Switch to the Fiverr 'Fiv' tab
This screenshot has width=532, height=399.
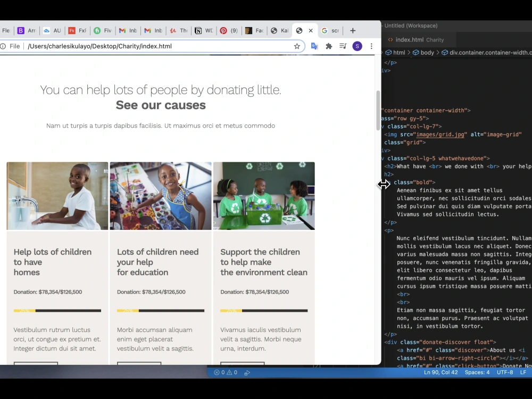click(x=103, y=30)
